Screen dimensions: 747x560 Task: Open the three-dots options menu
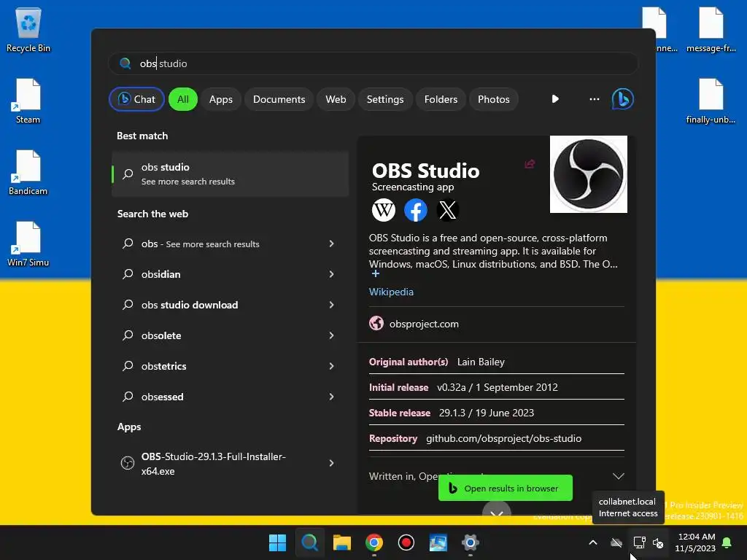tap(594, 99)
